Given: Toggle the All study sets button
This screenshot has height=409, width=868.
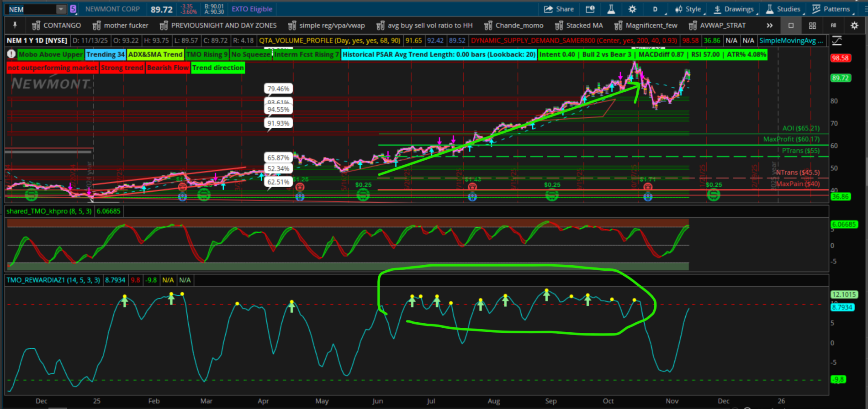Looking at the screenshot, I should [x=833, y=26].
